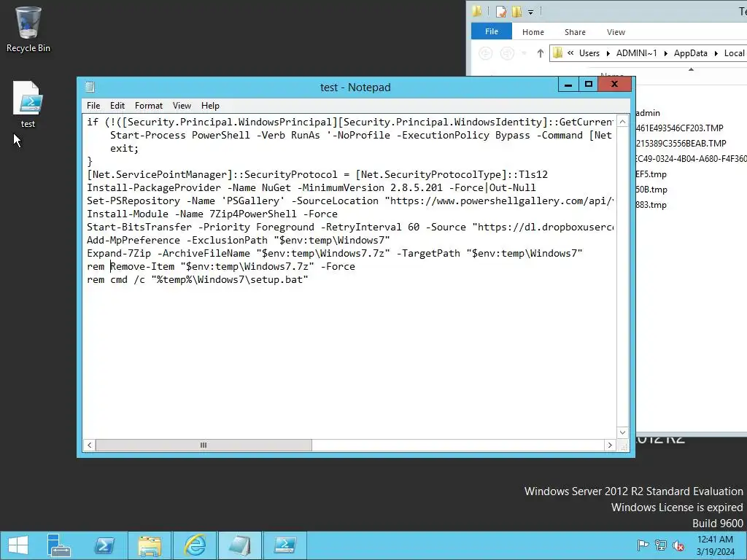Minimize the Notepad window
Screen dimensions: 747x560
[x=568, y=85]
